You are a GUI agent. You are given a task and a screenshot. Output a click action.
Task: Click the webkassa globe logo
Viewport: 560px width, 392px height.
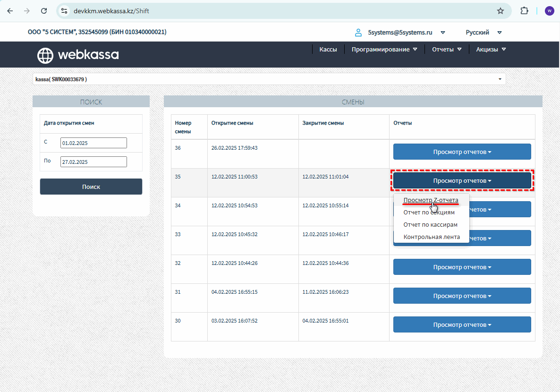[x=45, y=55]
